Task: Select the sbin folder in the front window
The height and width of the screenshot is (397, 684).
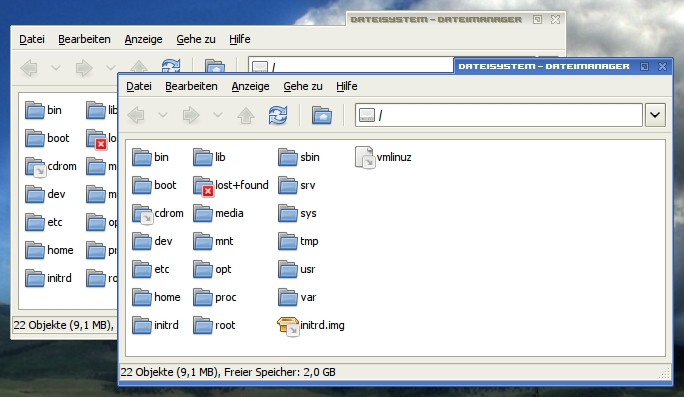Action: pyautogui.click(x=299, y=157)
